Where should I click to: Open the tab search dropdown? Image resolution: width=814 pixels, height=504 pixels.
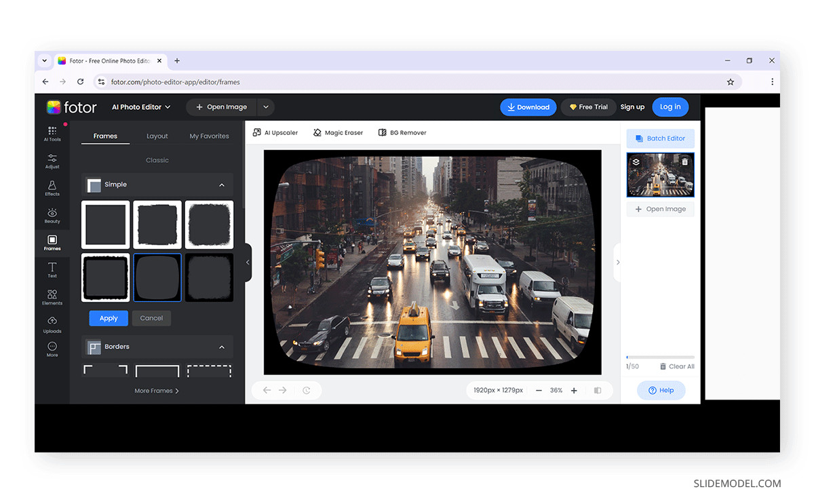[45, 60]
